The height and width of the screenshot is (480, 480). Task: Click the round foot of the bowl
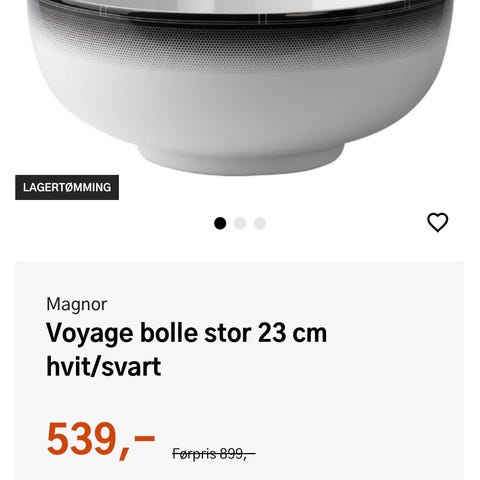[x=241, y=160]
